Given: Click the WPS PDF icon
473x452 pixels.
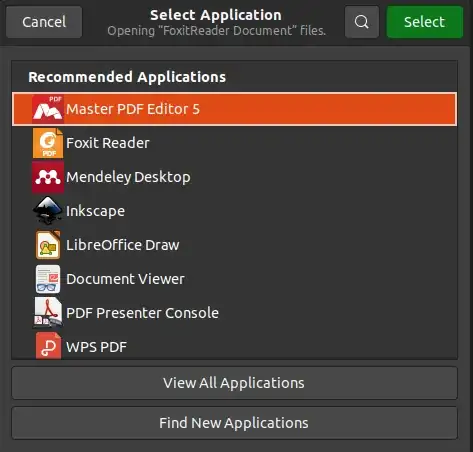Looking at the screenshot, I should coord(48,346).
